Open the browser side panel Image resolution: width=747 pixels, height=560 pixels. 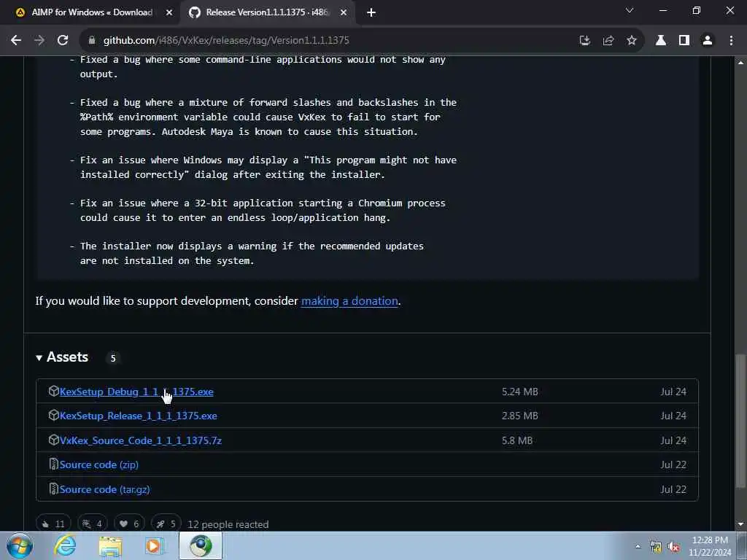(x=684, y=41)
